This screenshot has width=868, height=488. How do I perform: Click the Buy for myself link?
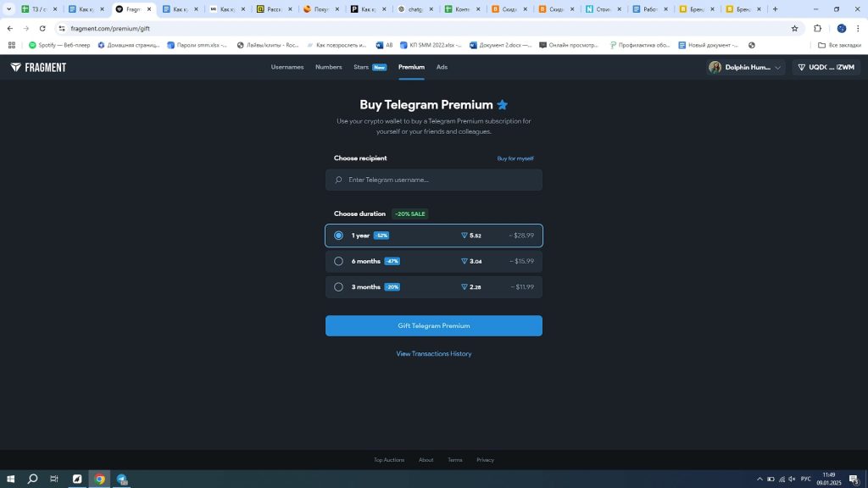pyautogui.click(x=515, y=158)
